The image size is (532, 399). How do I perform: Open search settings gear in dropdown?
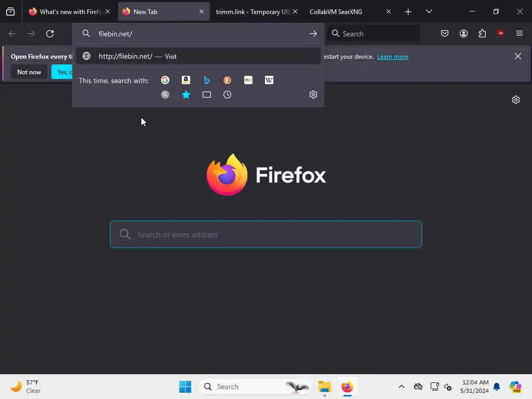[313, 95]
